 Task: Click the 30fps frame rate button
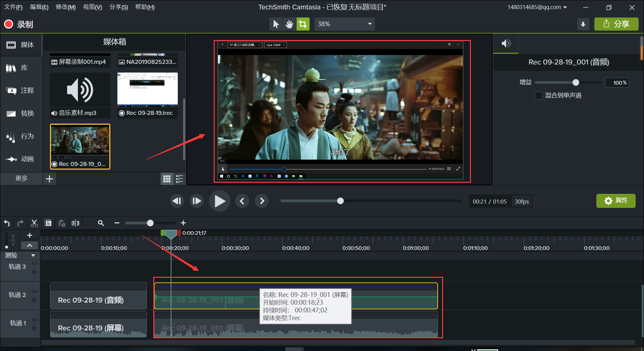point(522,202)
